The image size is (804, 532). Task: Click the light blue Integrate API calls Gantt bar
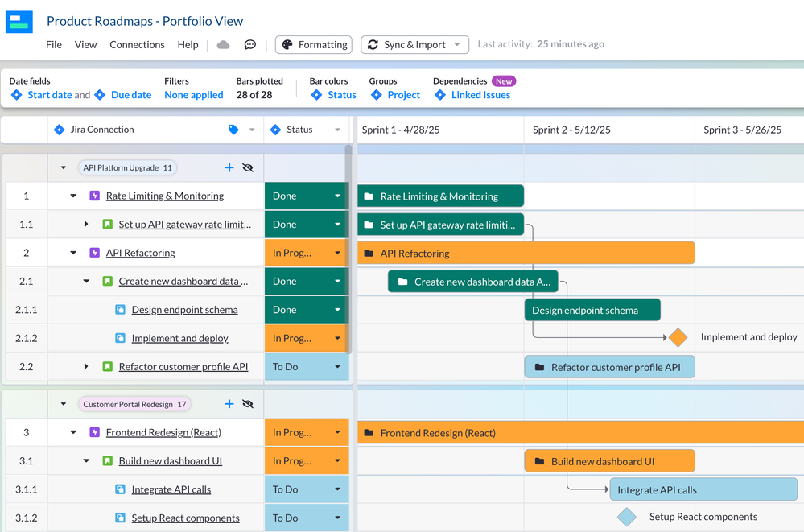703,489
